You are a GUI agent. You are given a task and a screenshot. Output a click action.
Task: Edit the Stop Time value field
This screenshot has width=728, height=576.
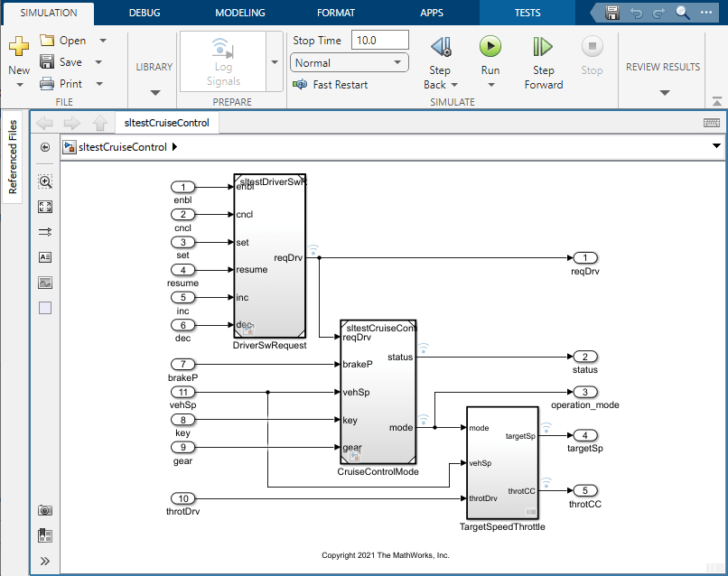379,40
